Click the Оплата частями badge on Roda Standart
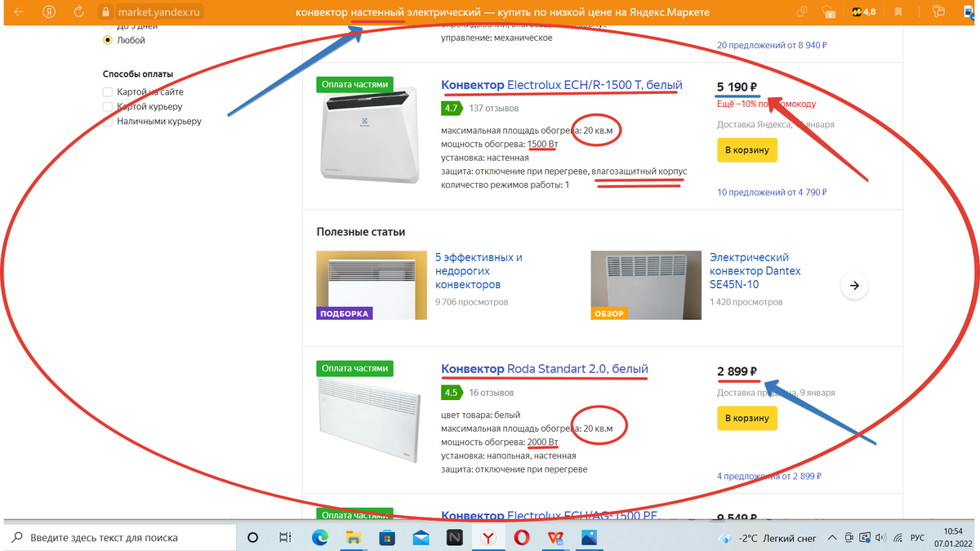The height and width of the screenshot is (551, 980). (x=354, y=369)
